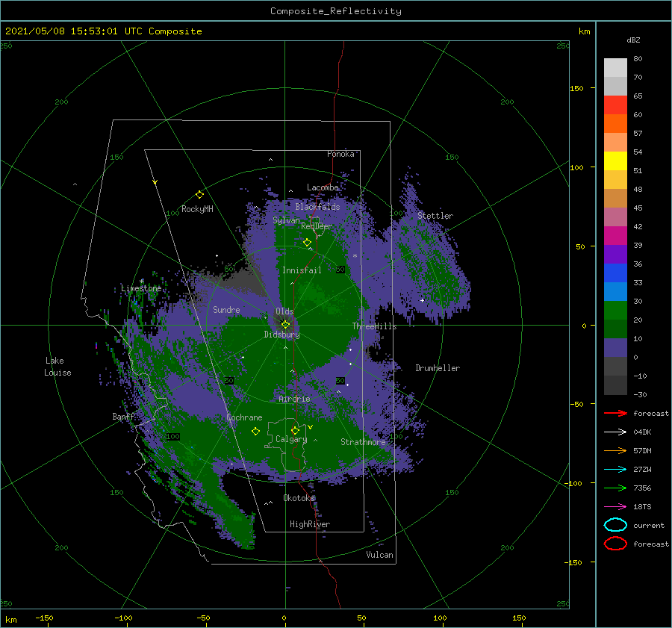Screen dimensions: 672x628
Task: Click the magenta 18TS arrow icon
Action: 615,507
